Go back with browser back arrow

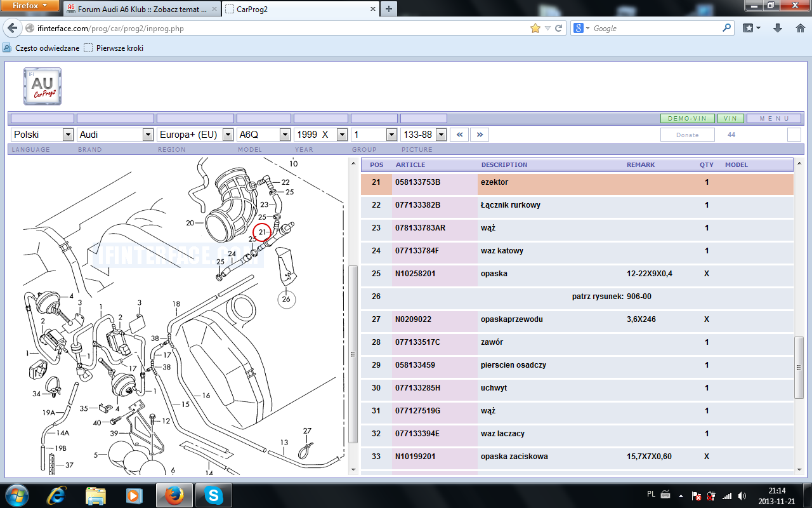point(13,29)
